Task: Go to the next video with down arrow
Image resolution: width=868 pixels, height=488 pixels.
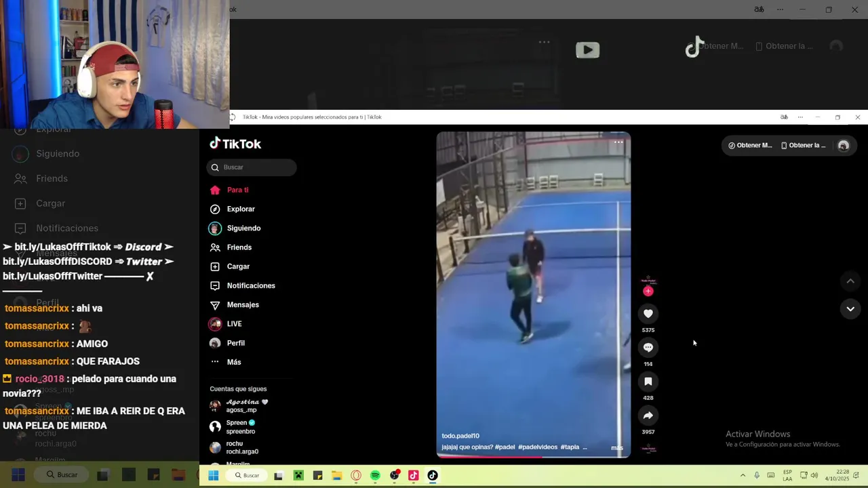Action: (850, 309)
